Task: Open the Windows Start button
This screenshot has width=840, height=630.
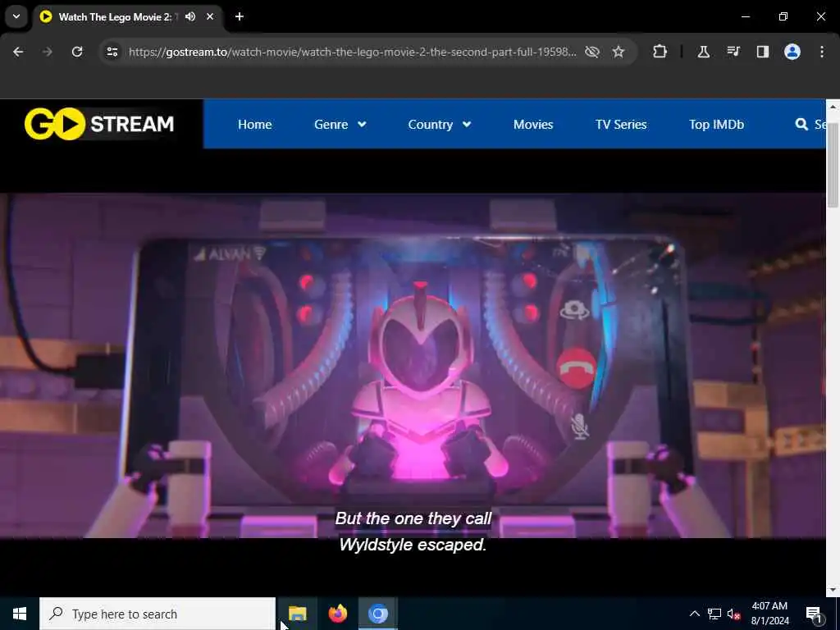Action: [20, 614]
